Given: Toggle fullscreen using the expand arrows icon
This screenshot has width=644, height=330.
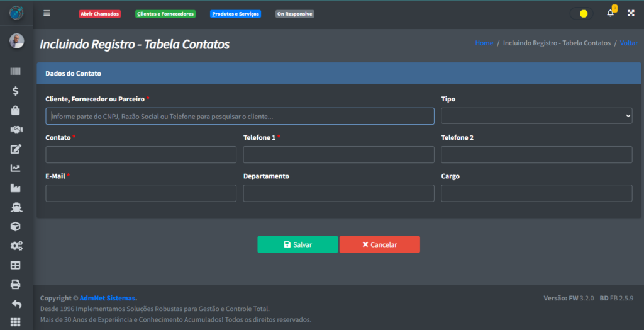Looking at the screenshot, I should coord(631,13).
